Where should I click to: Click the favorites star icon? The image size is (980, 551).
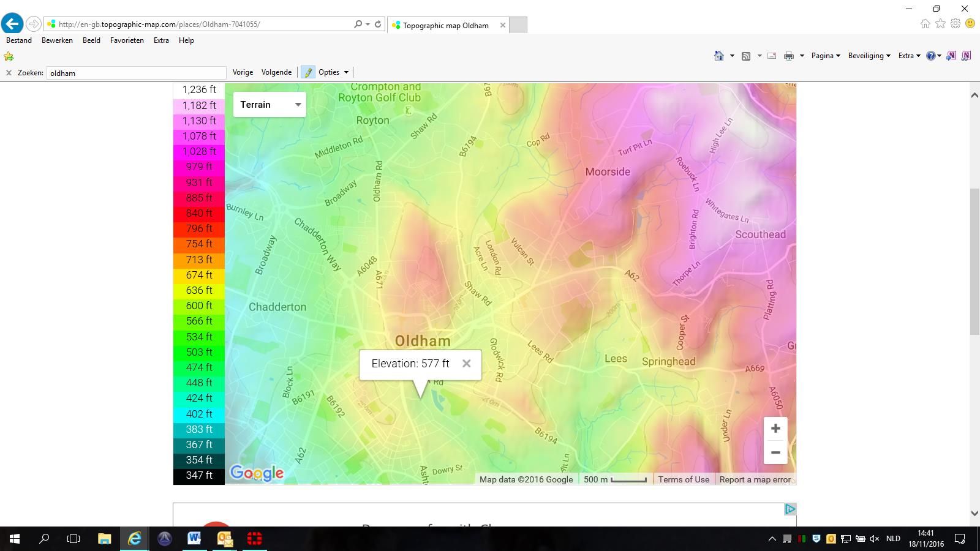(x=940, y=24)
